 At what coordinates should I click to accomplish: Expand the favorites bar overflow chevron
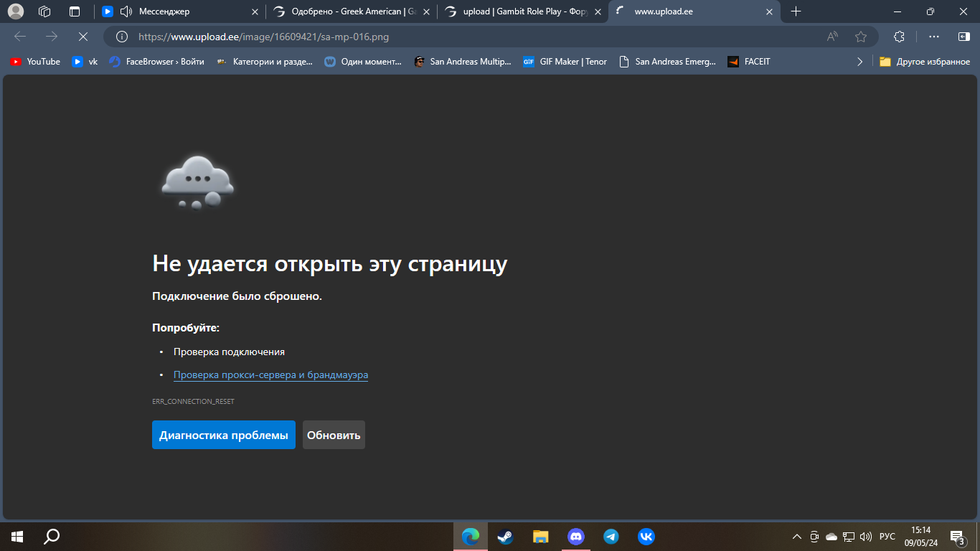tap(859, 62)
